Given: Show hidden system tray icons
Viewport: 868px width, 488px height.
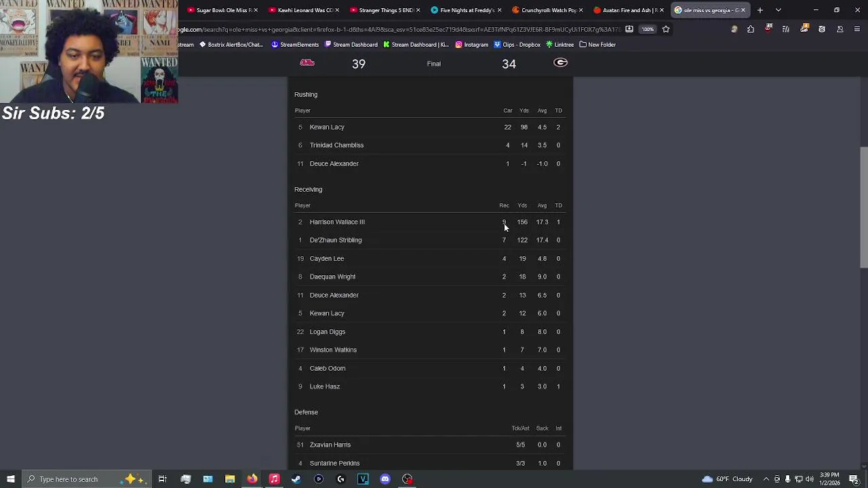Looking at the screenshot, I should tap(766, 479).
